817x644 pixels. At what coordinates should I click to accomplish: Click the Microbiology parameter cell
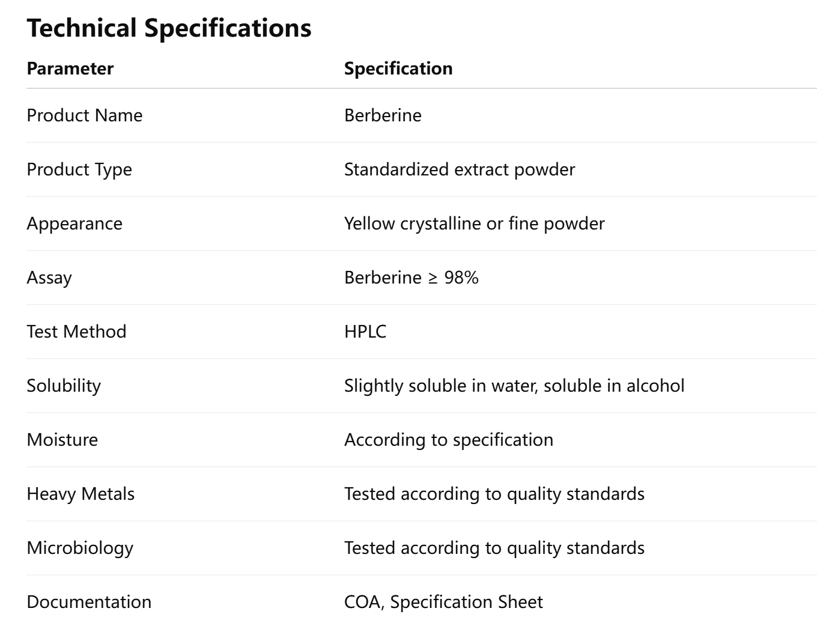[x=80, y=548]
